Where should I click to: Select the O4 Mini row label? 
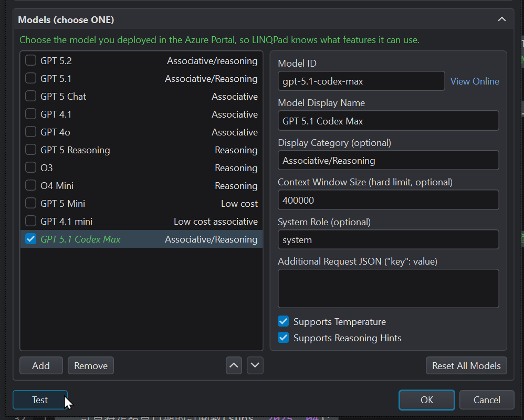click(57, 186)
